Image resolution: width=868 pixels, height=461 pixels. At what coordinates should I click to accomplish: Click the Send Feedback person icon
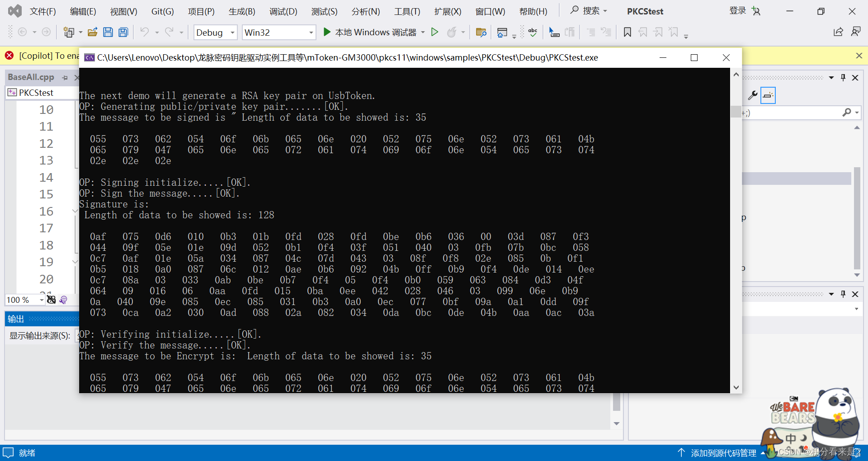(x=856, y=32)
